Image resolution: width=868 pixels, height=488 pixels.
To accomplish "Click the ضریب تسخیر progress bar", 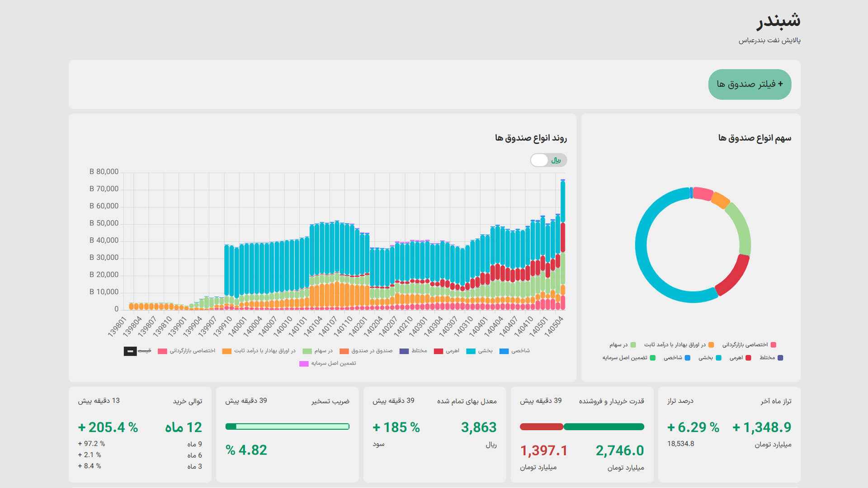I will pyautogui.click(x=288, y=427).
